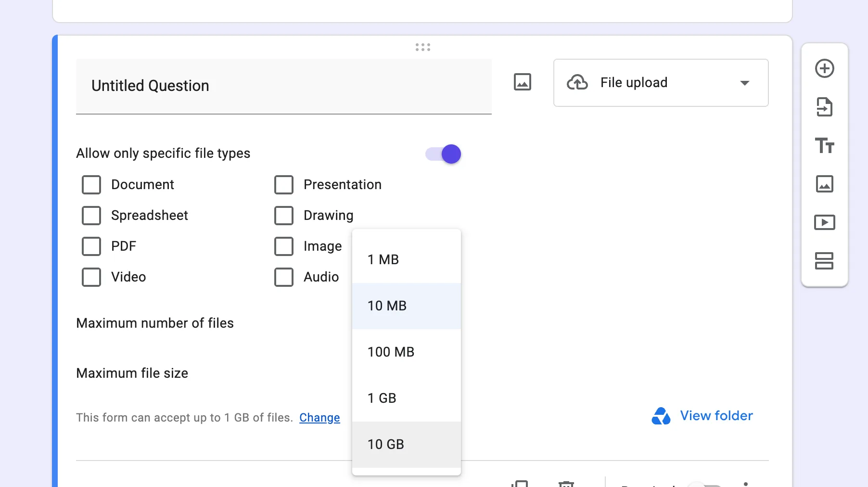Select 1 MB maximum file size

point(407,260)
